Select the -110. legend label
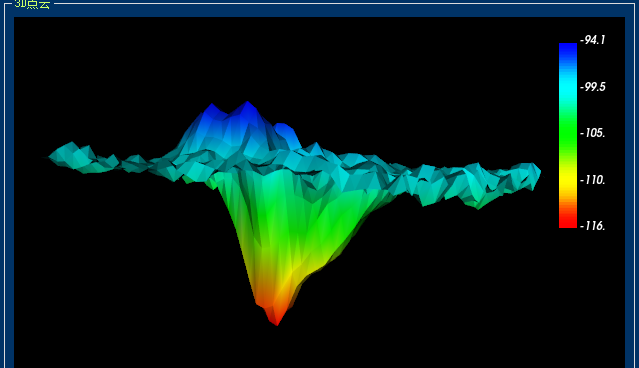The image size is (639, 368). (593, 180)
